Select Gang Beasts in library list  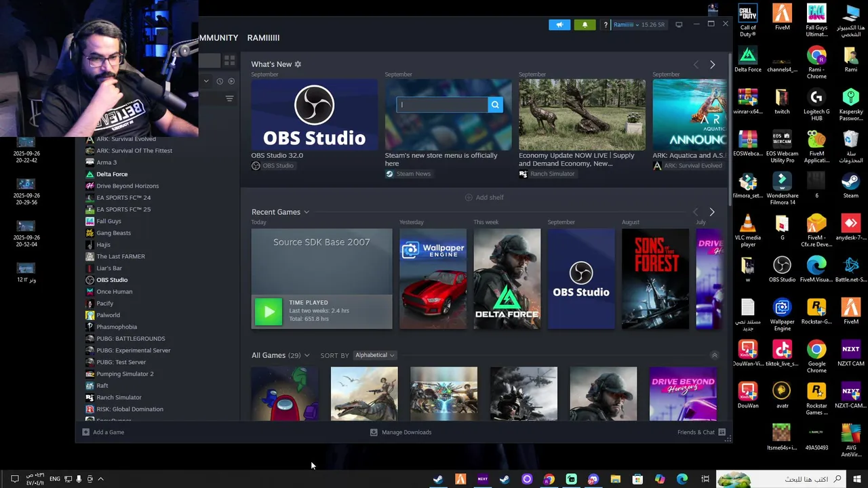click(113, 233)
